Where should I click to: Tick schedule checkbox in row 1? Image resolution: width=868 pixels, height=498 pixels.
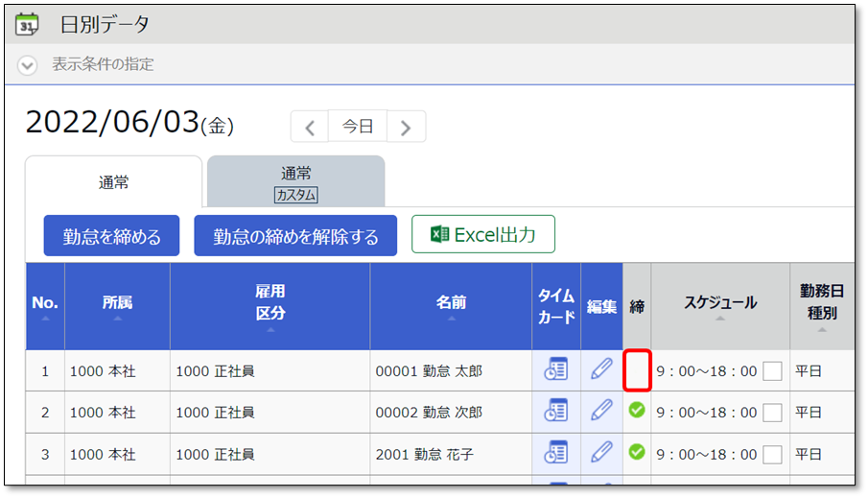point(772,371)
